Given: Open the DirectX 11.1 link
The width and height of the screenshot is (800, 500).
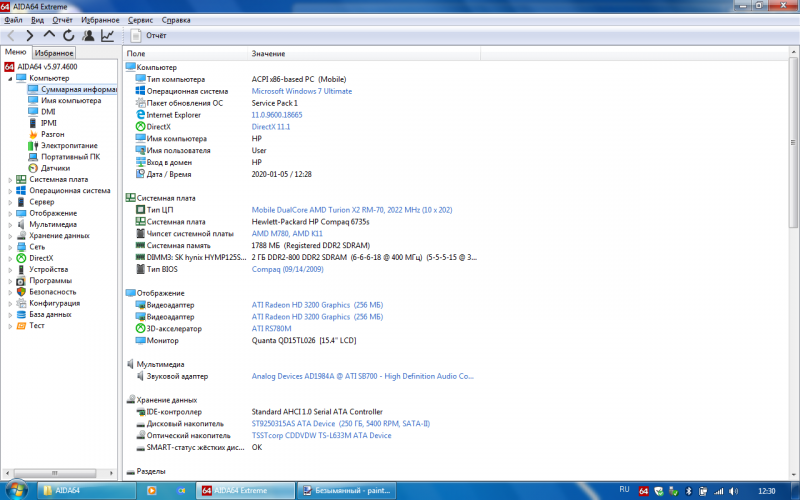Looking at the screenshot, I should pyautogui.click(x=270, y=127).
